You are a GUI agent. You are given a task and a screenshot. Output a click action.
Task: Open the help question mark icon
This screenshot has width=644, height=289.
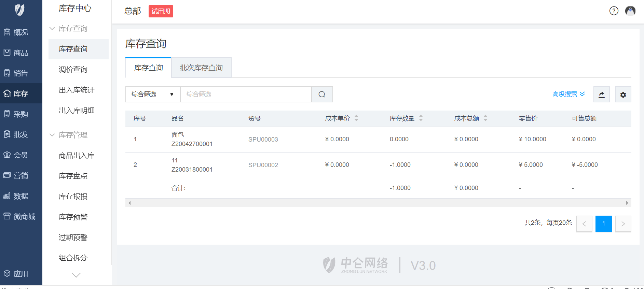[x=614, y=11]
